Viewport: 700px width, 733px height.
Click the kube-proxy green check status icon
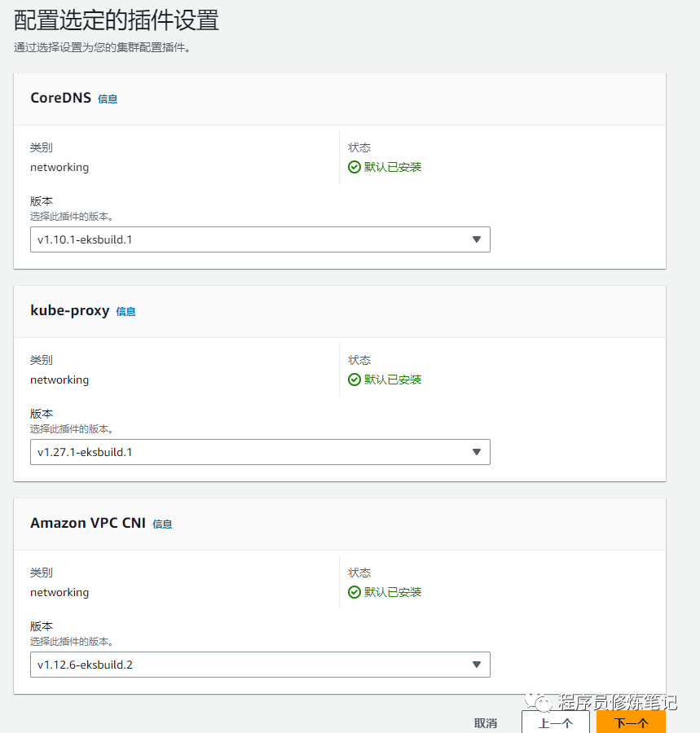click(x=354, y=380)
